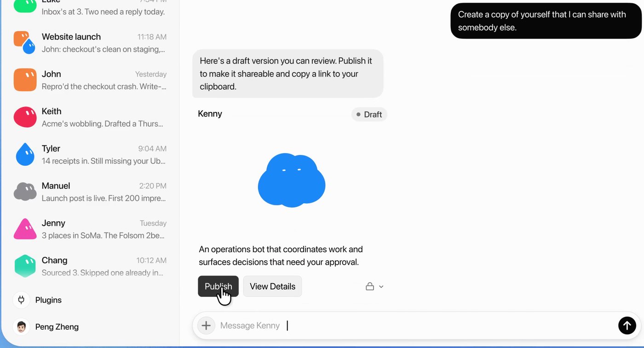This screenshot has height=348, width=644.
Task: Click the operations bot description text
Action: coord(281,255)
